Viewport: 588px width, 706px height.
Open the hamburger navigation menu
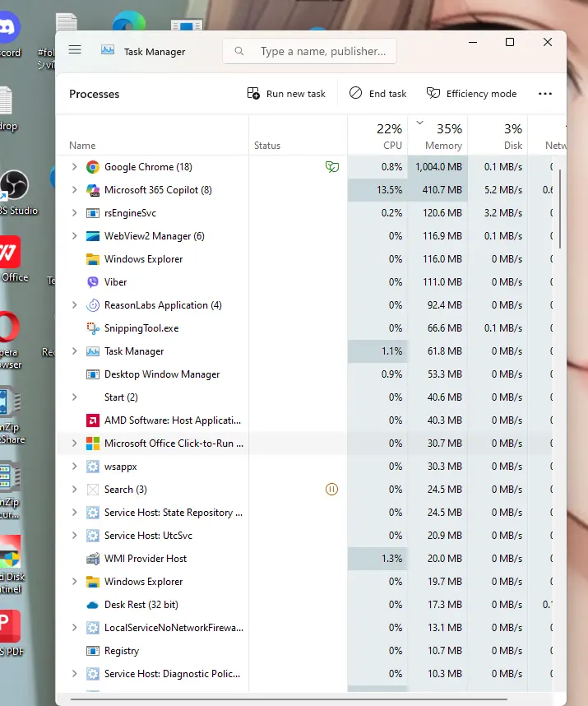click(75, 49)
